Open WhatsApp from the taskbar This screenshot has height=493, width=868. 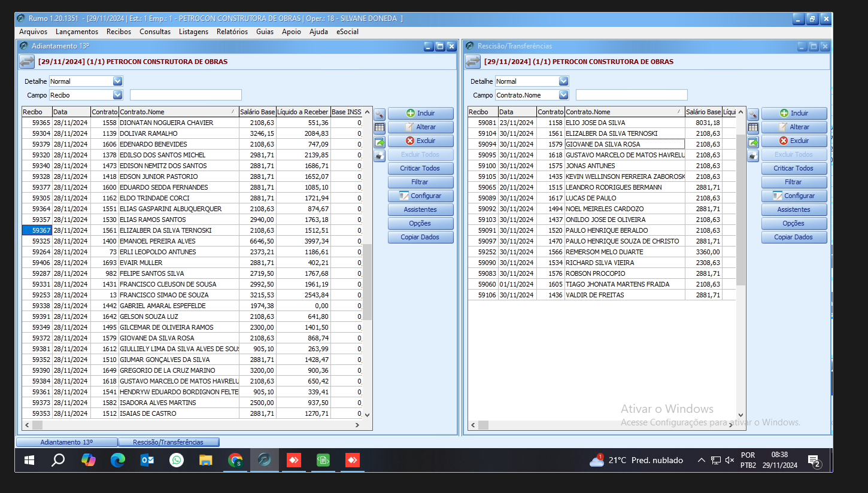[x=176, y=460]
